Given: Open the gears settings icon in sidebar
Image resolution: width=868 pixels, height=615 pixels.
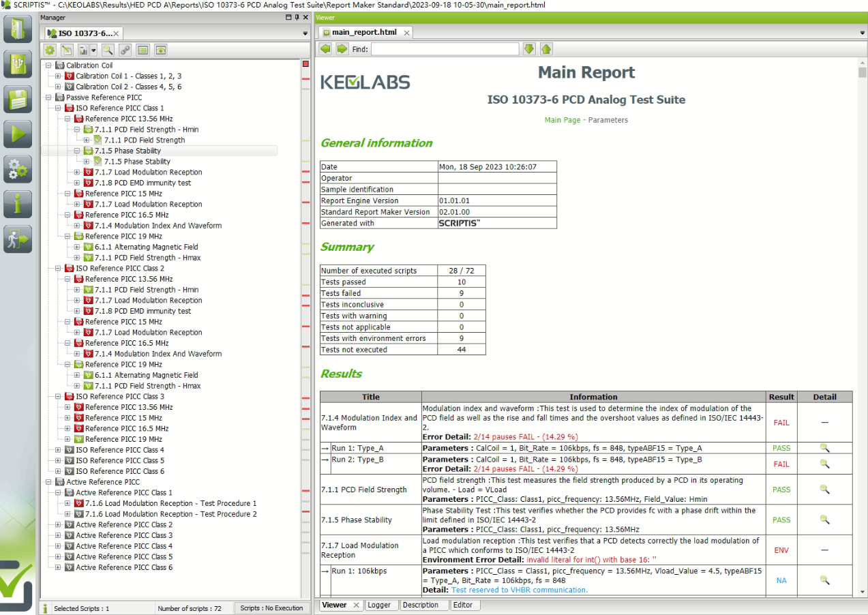Looking at the screenshot, I should tap(18, 168).
